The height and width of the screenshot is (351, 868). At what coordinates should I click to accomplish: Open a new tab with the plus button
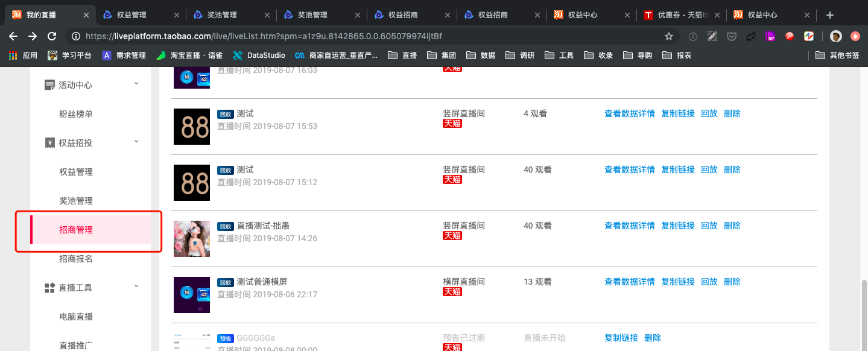coord(830,15)
